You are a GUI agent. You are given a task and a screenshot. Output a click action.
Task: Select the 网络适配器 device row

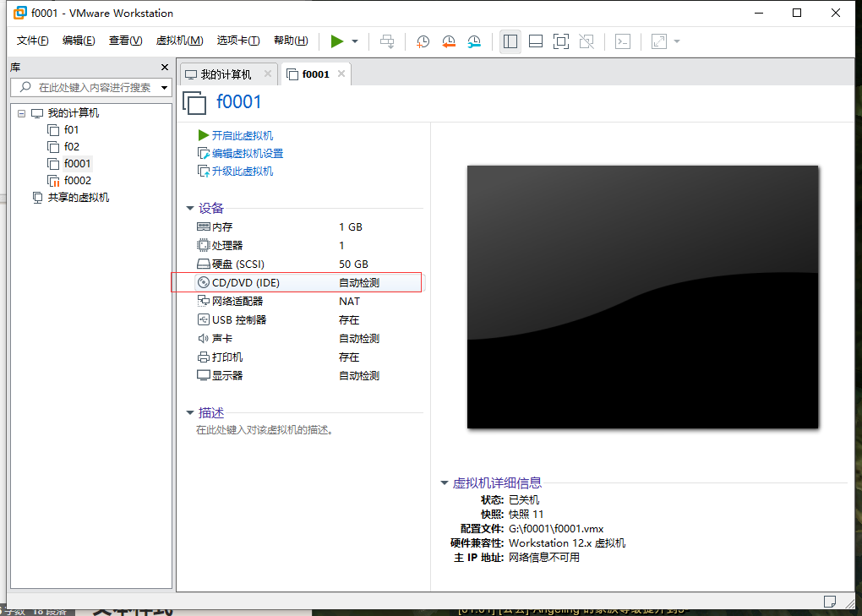[309, 301]
